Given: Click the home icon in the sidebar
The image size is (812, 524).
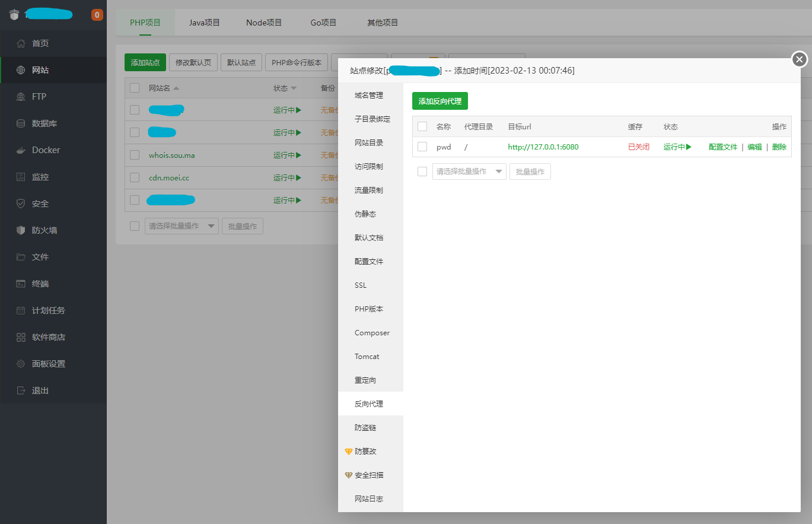Looking at the screenshot, I should coord(21,43).
